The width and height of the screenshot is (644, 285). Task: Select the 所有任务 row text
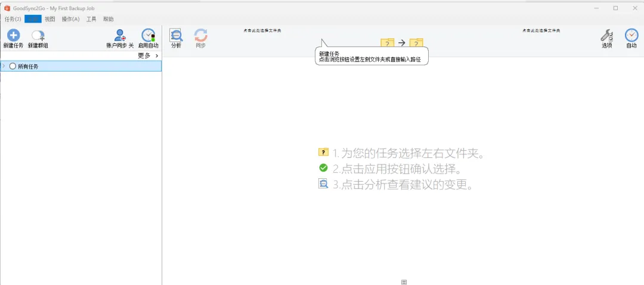28,66
